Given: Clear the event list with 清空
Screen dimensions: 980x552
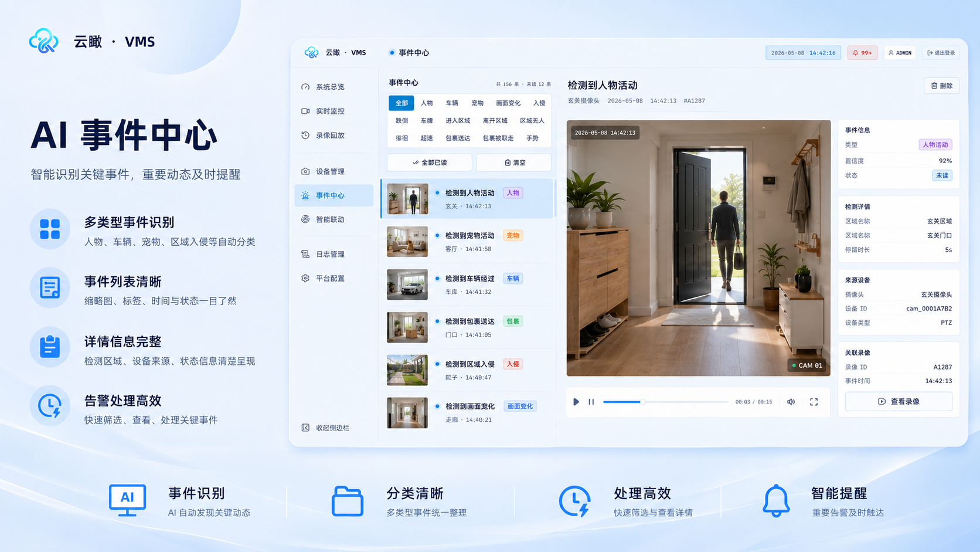Looking at the screenshot, I should [x=514, y=162].
